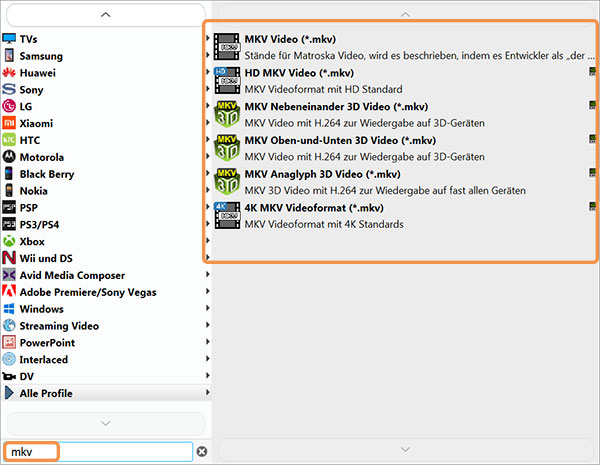
Task: Click the TVs category icon
Action: pyautogui.click(x=9, y=39)
